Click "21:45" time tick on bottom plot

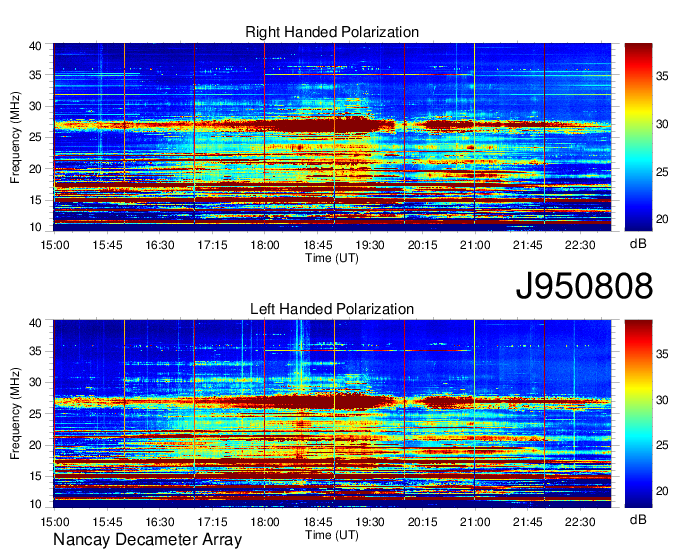pos(527,522)
